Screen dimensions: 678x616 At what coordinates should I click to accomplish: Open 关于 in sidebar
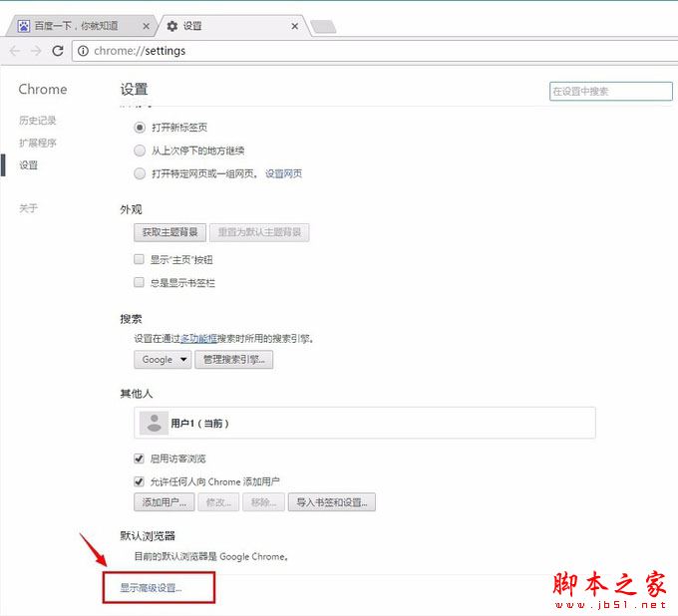click(29, 208)
